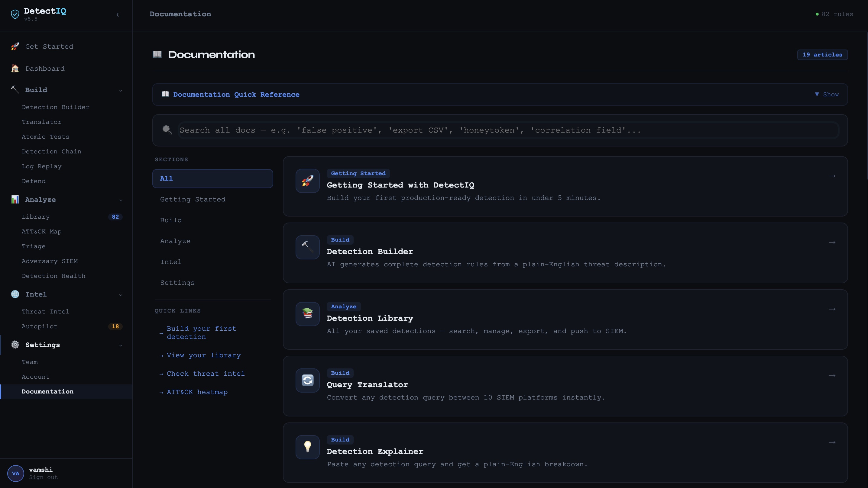Follow the ATT&CK heatmap quick link

[197, 392]
